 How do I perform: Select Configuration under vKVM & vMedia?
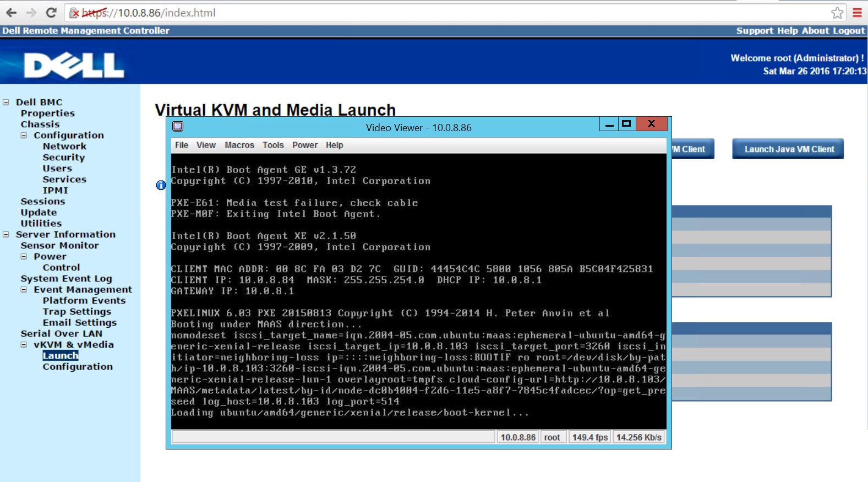pos(78,366)
